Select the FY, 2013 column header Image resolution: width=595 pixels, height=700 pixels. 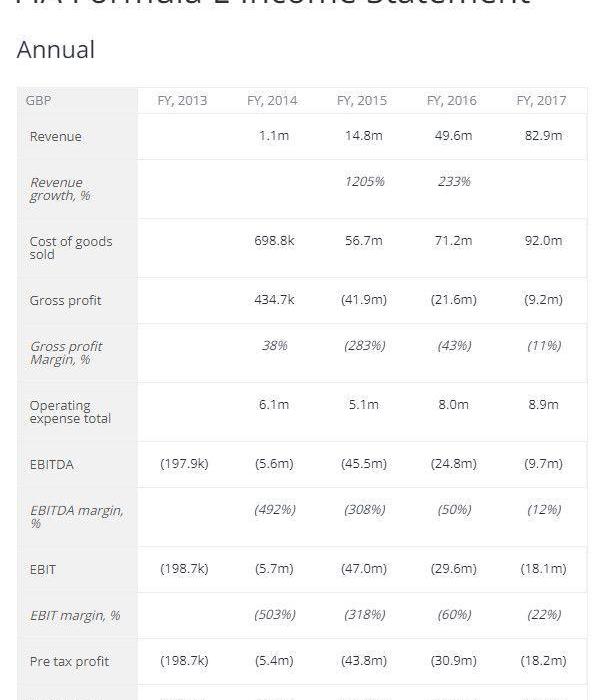click(182, 100)
